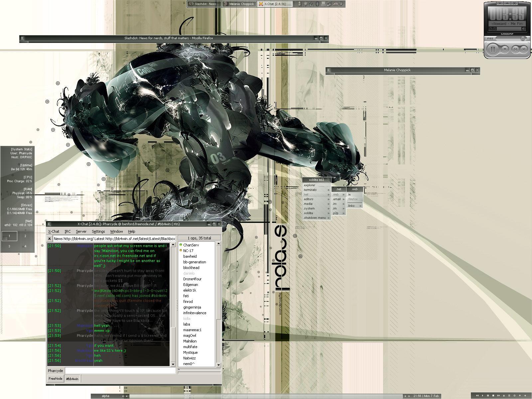The image size is (532, 399).
Task: Expand .p2p submenu in .net menu
Action: (339, 213)
